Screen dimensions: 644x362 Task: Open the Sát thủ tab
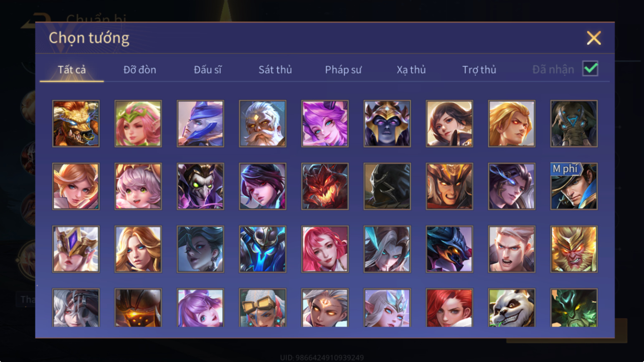pyautogui.click(x=275, y=70)
